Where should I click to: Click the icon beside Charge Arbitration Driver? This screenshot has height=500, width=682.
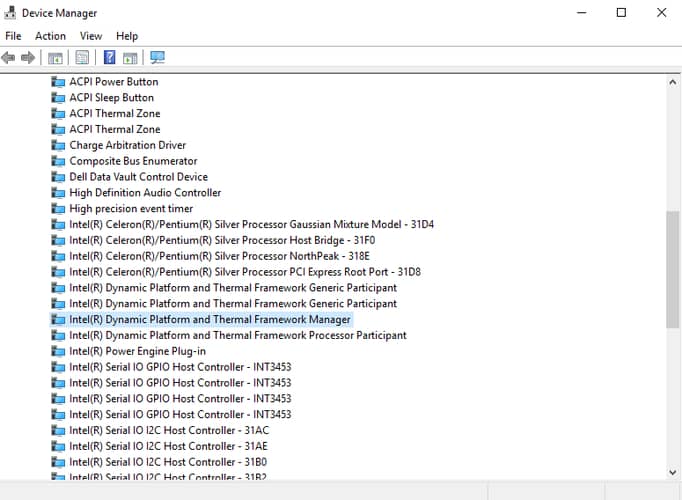pos(58,145)
